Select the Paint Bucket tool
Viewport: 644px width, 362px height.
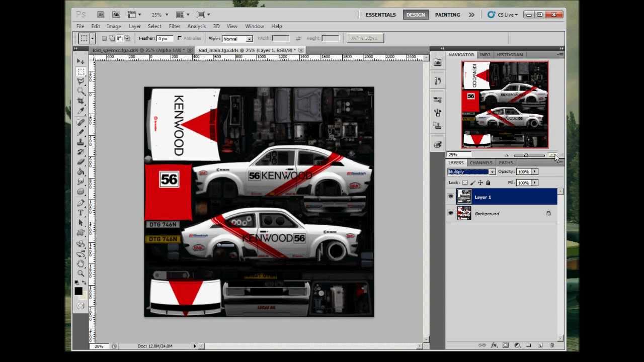click(x=80, y=171)
